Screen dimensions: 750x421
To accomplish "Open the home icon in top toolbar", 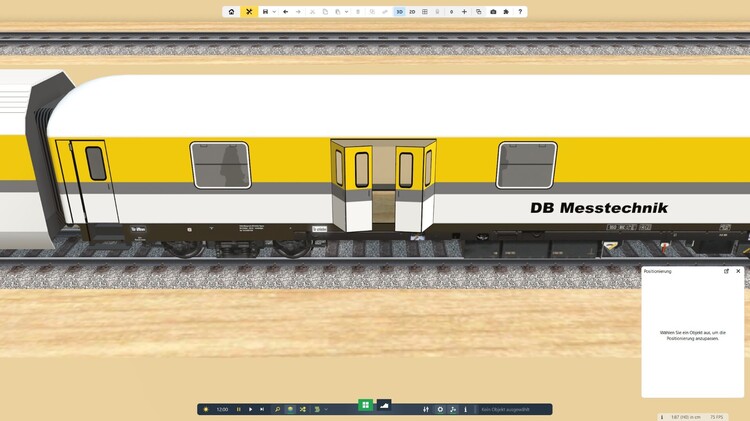I will pyautogui.click(x=232, y=11).
